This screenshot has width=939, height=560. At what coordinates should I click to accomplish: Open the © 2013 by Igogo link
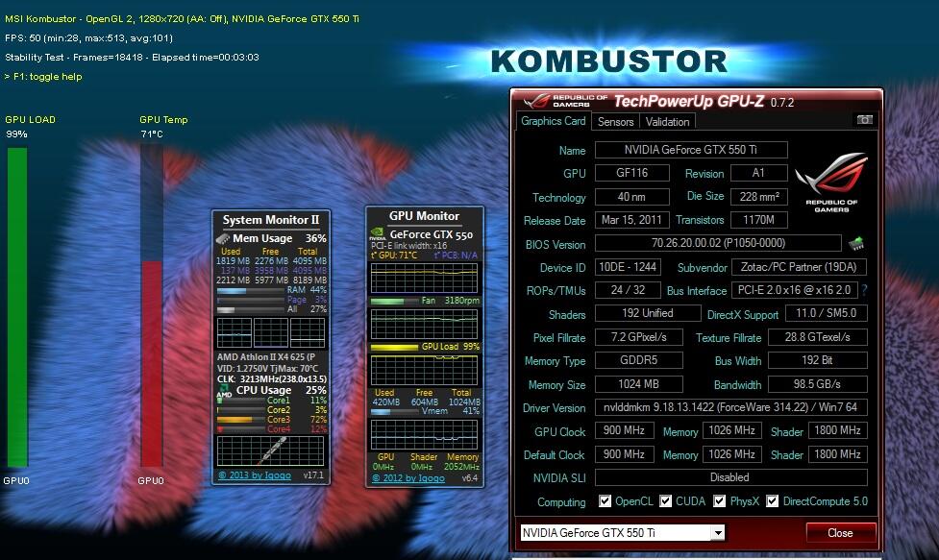coord(255,475)
